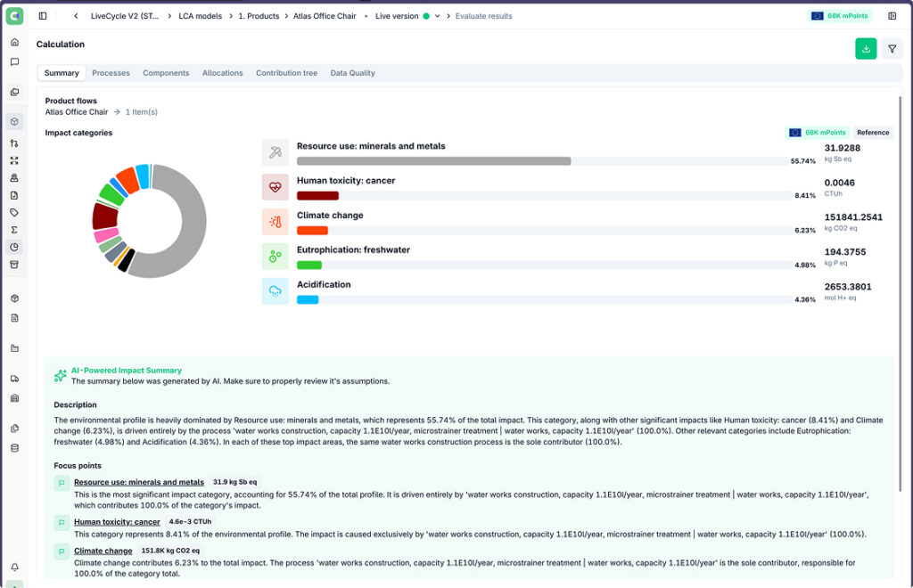Open the 1. Products breadcrumb

point(259,16)
